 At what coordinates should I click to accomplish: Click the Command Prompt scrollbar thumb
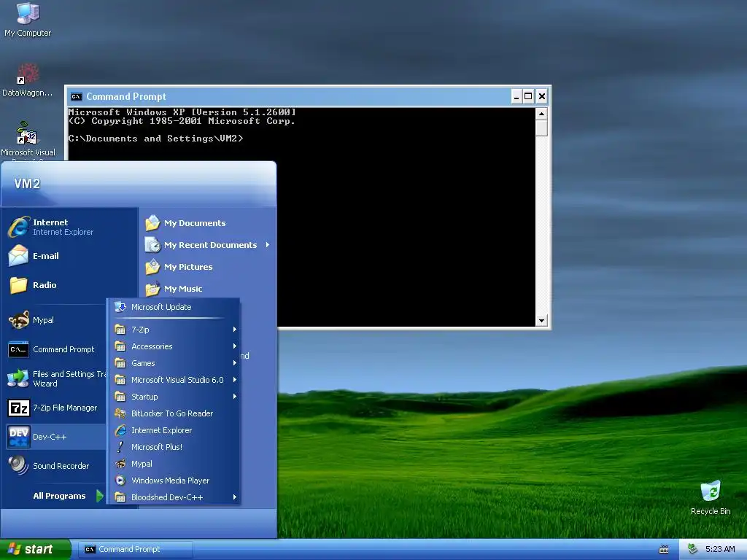(x=541, y=128)
